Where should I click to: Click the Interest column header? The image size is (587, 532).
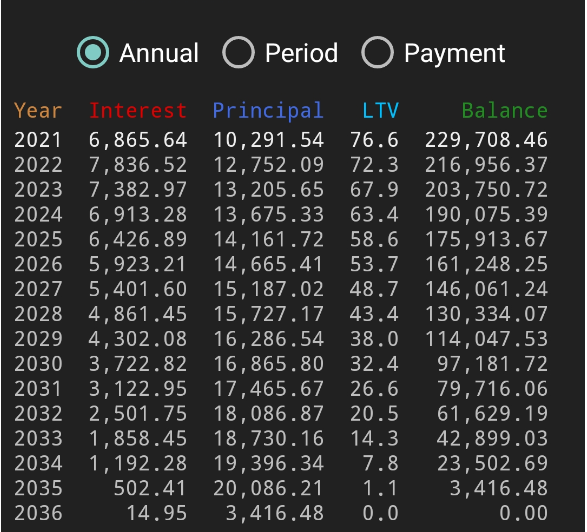(x=138, y=111)
